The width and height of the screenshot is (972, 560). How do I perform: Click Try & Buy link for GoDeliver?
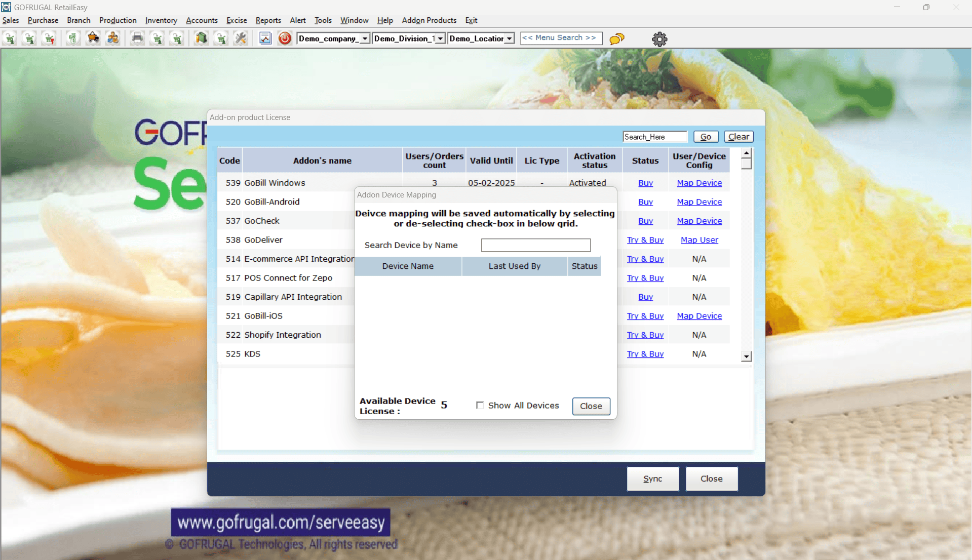tap(645, 240)
